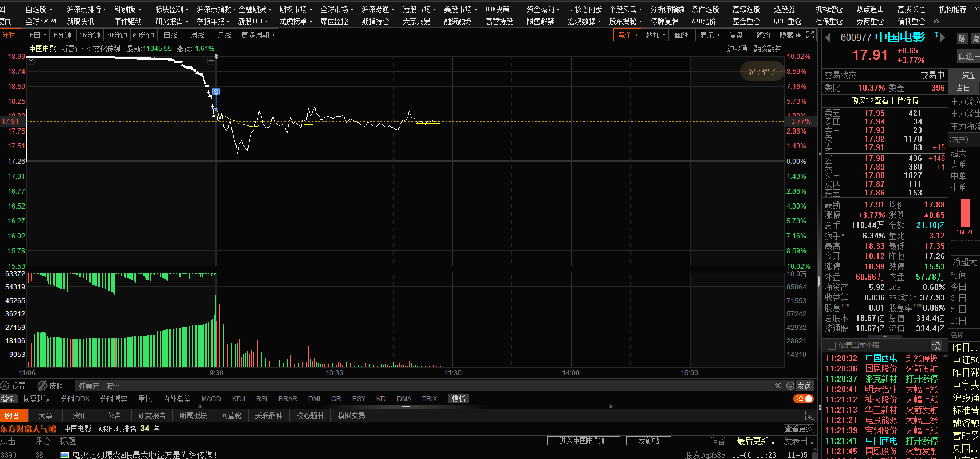
Task: Click the 进入中国电影吧 button
Action: point(583,441)
